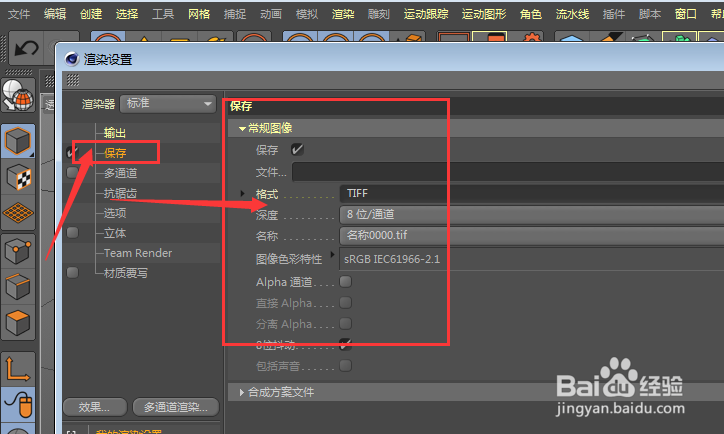Click the 多通道渲染... button
The width and height of the screenshot is (724, 434).
[x=175, y=407]
